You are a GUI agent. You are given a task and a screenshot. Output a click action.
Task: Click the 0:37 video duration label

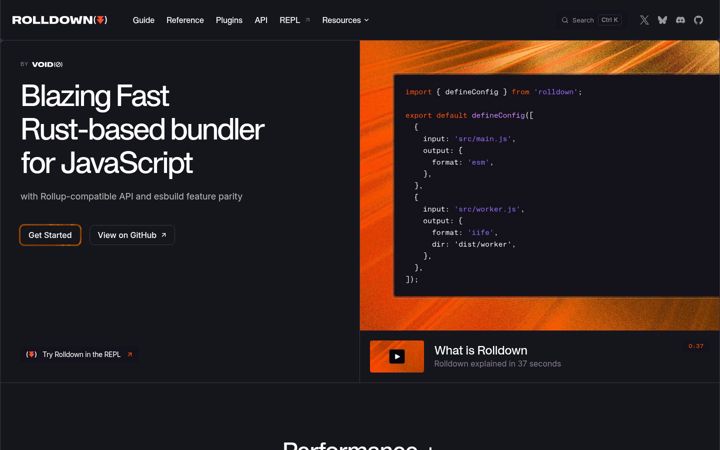[696, 346]
